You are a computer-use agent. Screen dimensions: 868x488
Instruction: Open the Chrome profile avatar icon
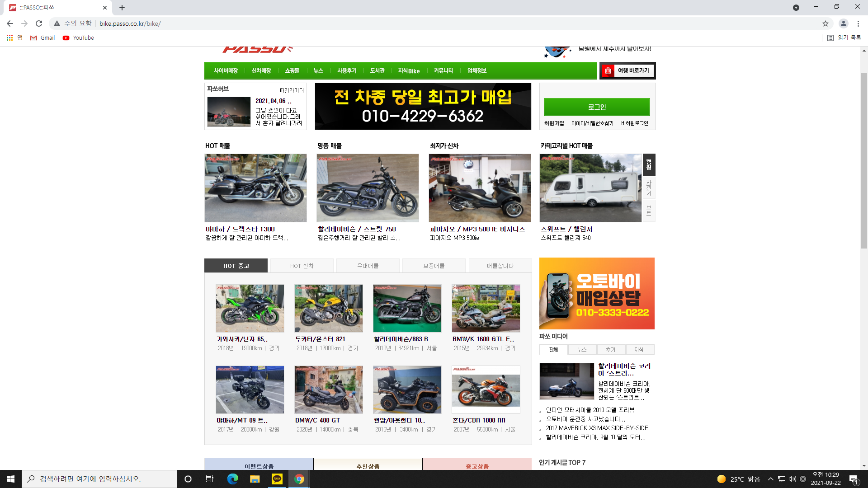tap(844, 23)
